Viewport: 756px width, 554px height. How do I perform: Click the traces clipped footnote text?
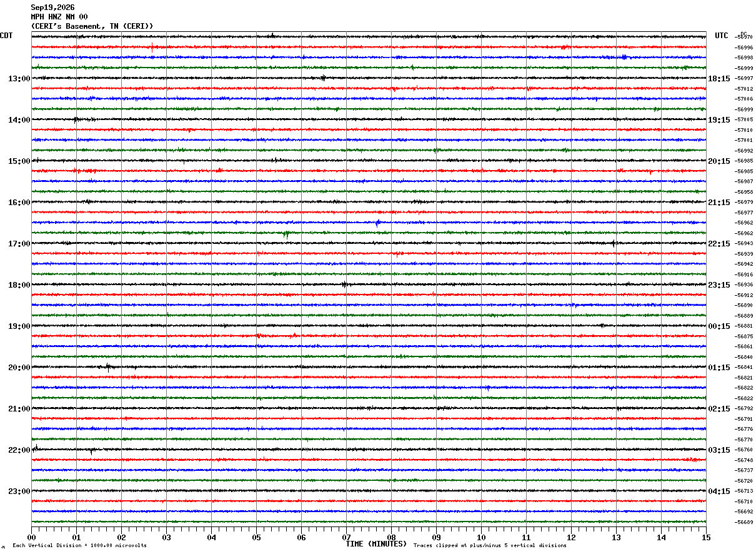point(490,545)
